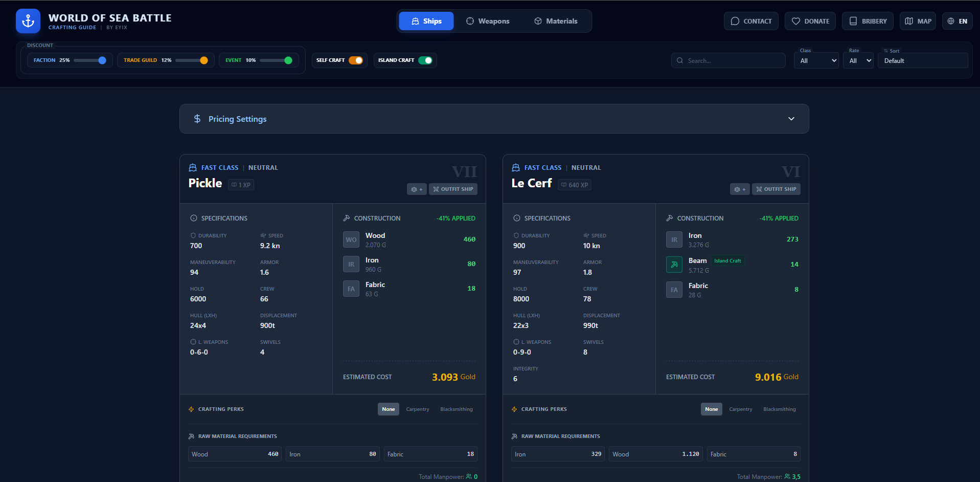Click Pickle's Wood material icon

(x=351, y=239)
